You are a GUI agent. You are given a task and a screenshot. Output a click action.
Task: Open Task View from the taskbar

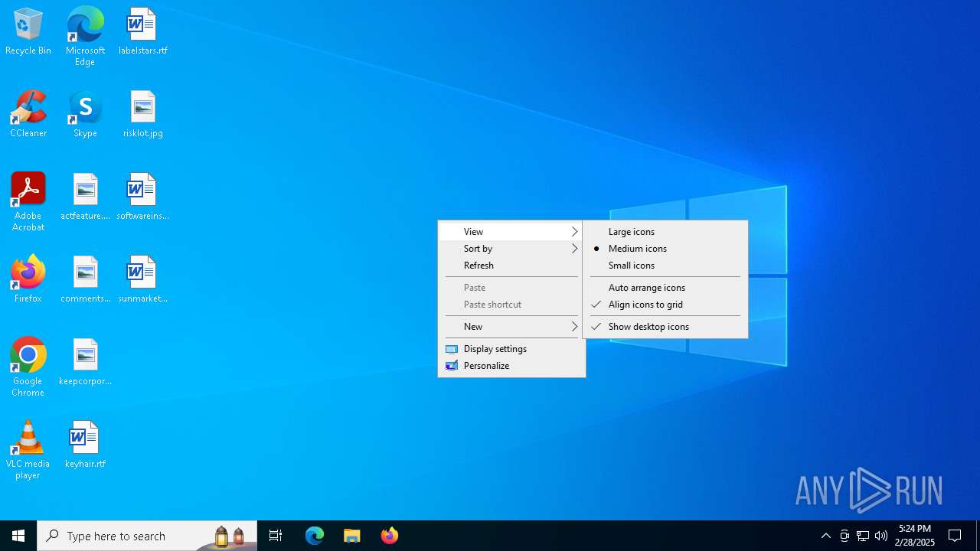(x=276, y=536)
